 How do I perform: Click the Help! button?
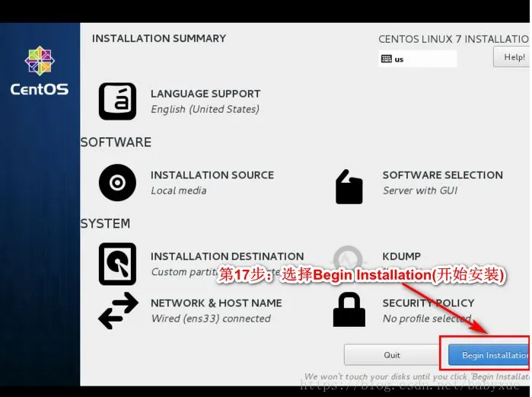[x=511, y=57]
